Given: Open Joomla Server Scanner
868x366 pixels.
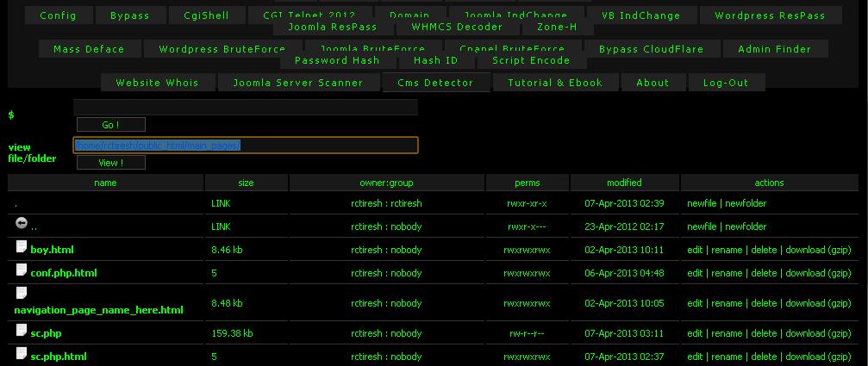Looking at the screenshot, I should (x=298, y=83).
